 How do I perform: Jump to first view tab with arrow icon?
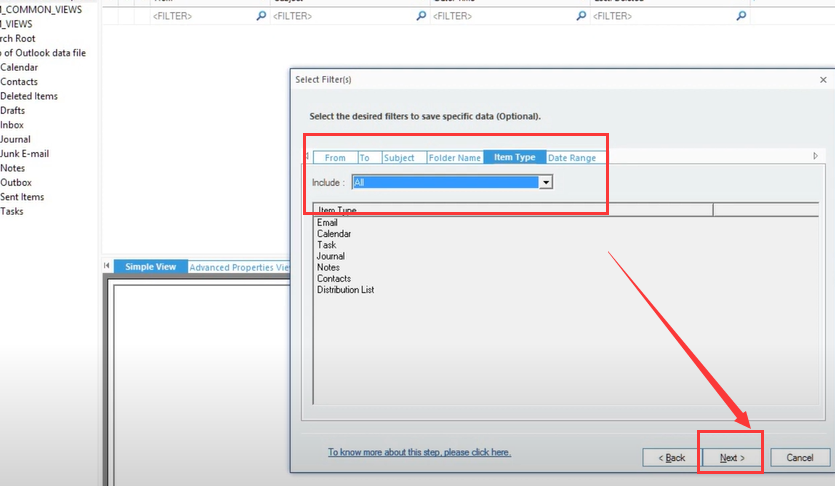pos(107,266)
